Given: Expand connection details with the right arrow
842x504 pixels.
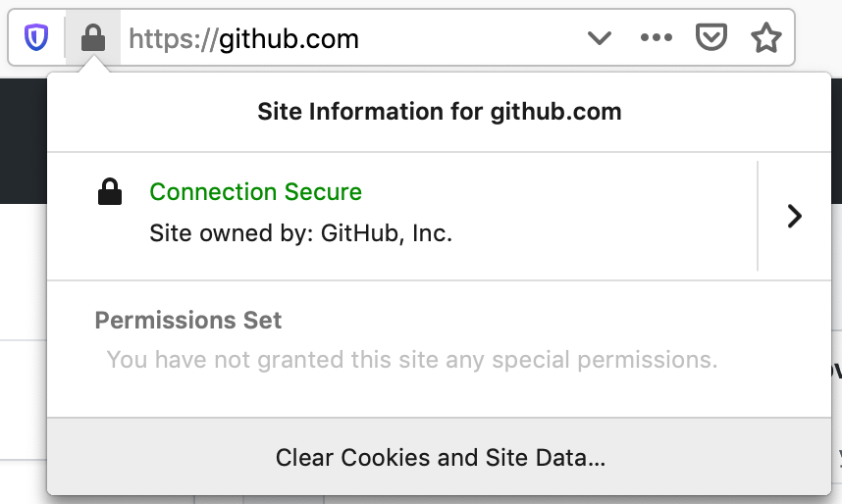Looking at the screenshot, I should [x=795, y=217].
